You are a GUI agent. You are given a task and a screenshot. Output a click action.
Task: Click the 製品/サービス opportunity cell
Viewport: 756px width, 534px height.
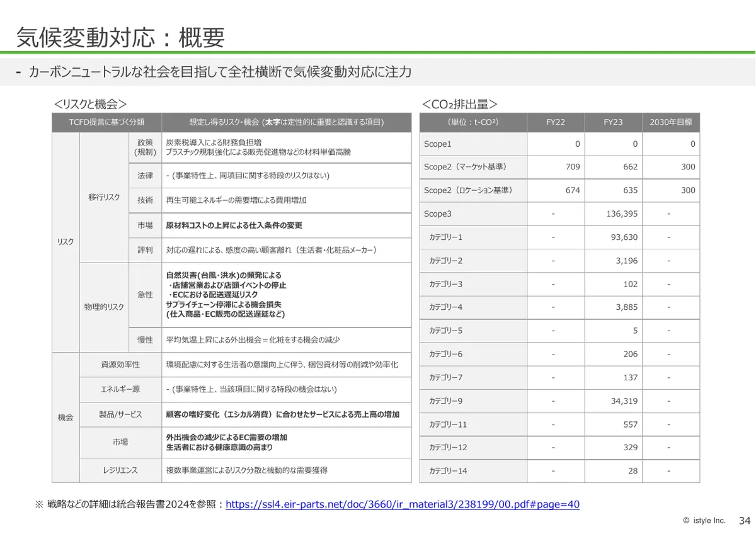(x=120, y=414)
